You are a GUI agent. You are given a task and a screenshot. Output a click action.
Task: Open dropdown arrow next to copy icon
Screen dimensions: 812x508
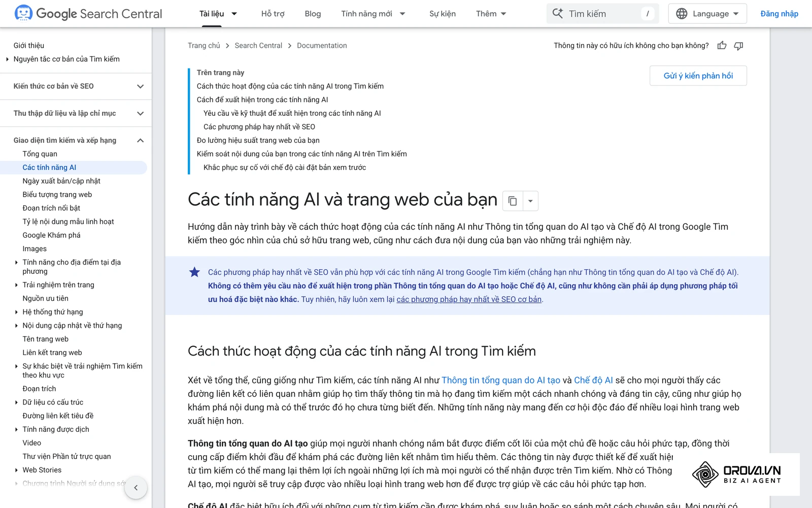(530, 201)
